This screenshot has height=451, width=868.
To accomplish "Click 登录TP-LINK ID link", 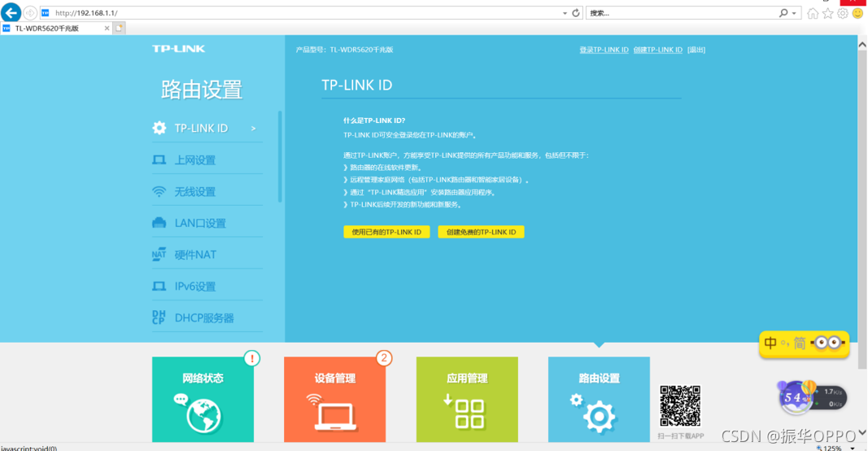I will [604, 50].
